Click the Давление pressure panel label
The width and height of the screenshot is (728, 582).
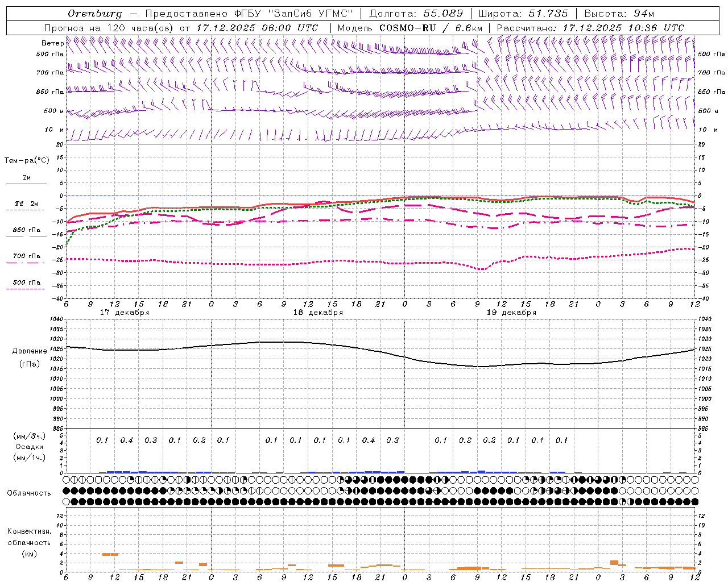coord(30,351)
